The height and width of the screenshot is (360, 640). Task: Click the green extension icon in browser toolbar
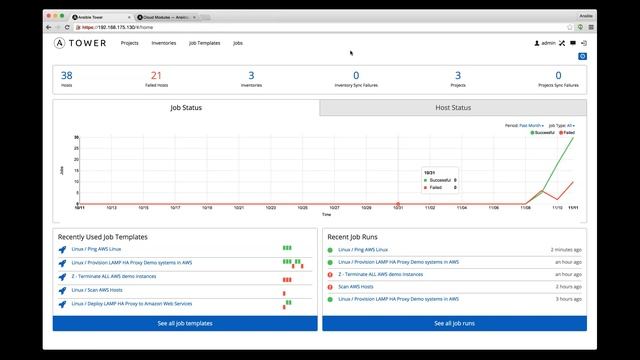click(x=580, y=27)
